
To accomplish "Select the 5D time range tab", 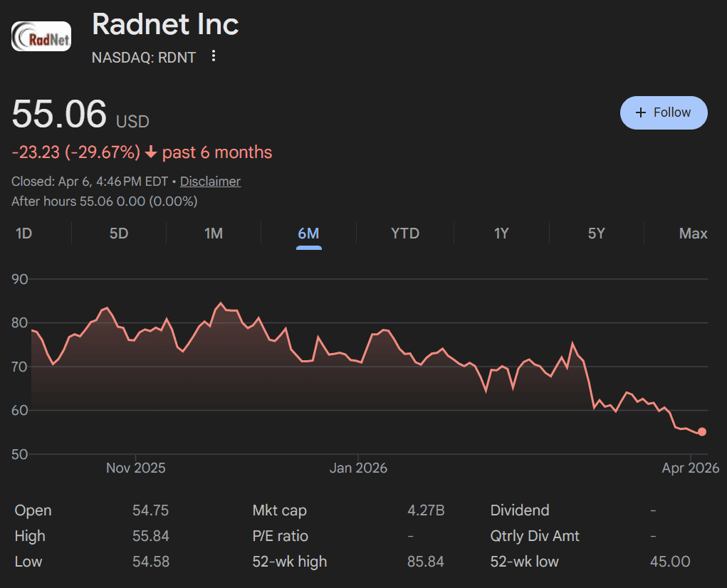I will click(x=119, y=233).
